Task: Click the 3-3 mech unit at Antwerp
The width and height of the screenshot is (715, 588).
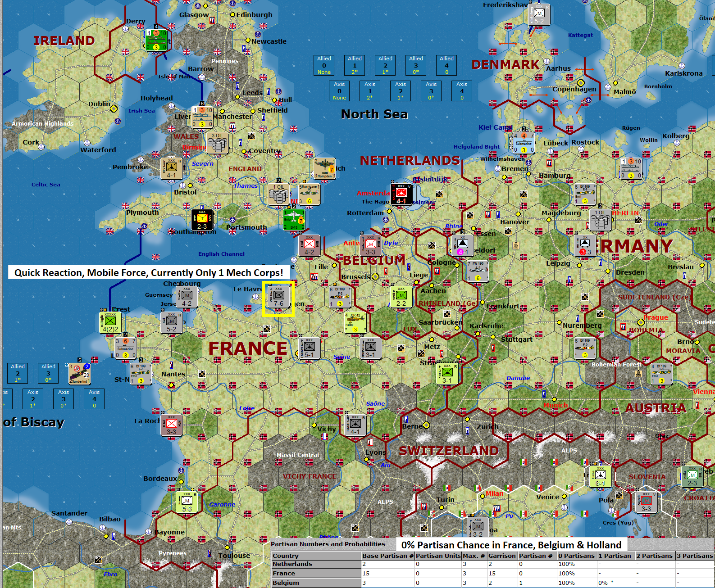Action: click(371, 246)
